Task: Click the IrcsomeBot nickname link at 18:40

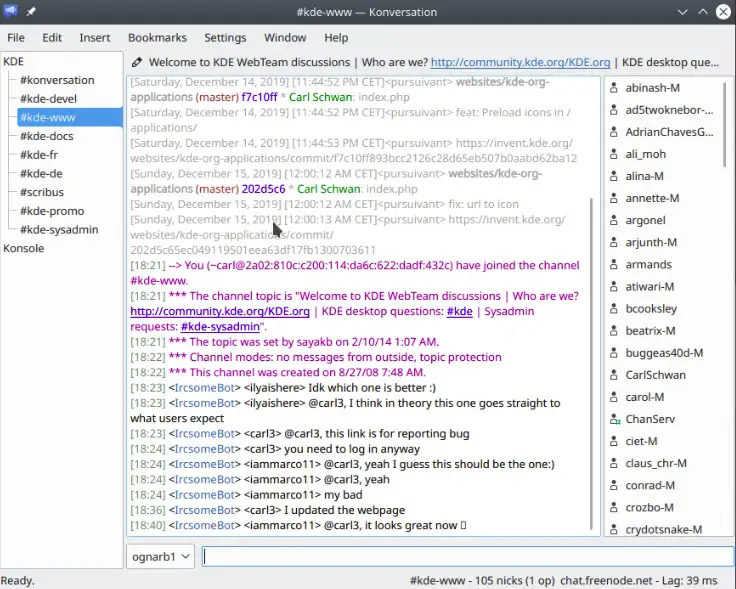Action: pos(205,525)
